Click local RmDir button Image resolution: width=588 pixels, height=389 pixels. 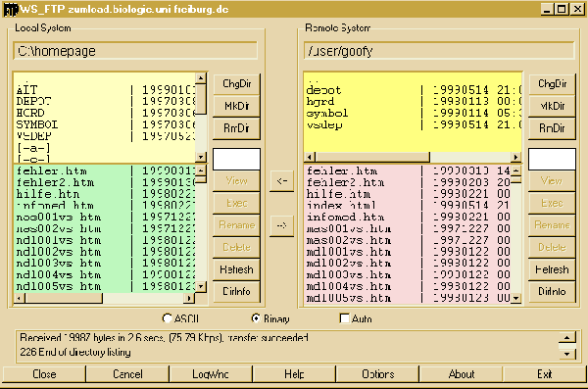(x=236, y=128)
